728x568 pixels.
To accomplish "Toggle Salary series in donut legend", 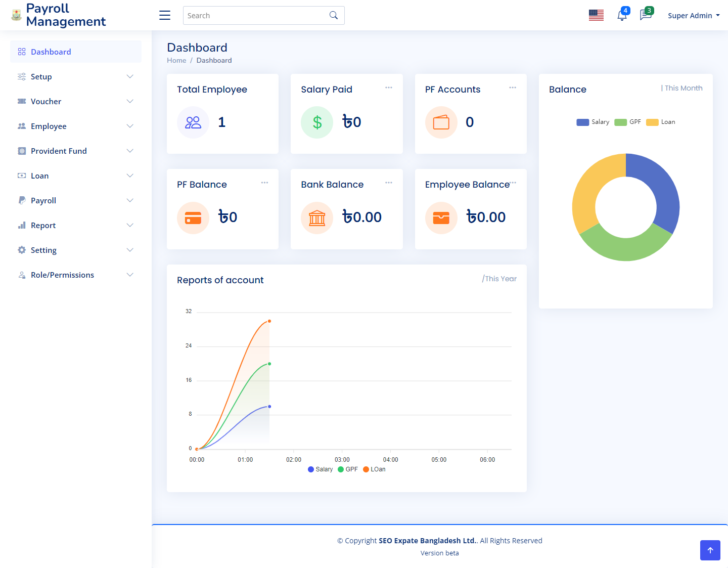I will [x=593, y=122].
